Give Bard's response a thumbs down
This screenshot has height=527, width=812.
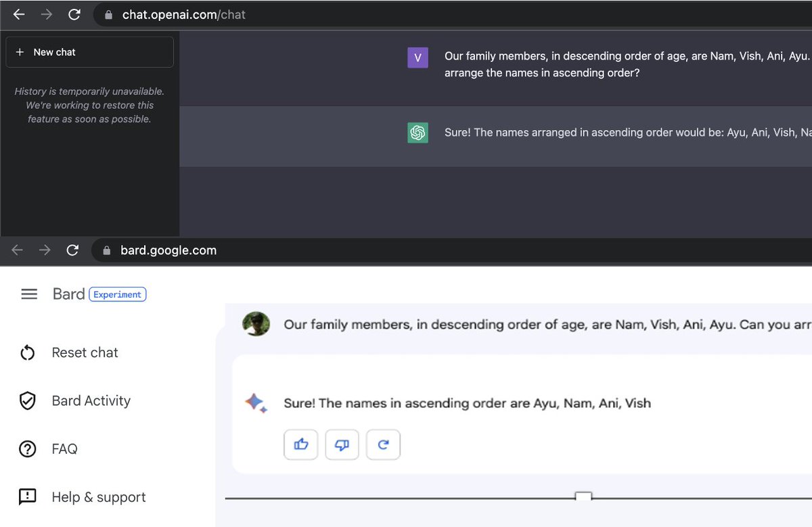pyautogui.click(x=342, y=444)
